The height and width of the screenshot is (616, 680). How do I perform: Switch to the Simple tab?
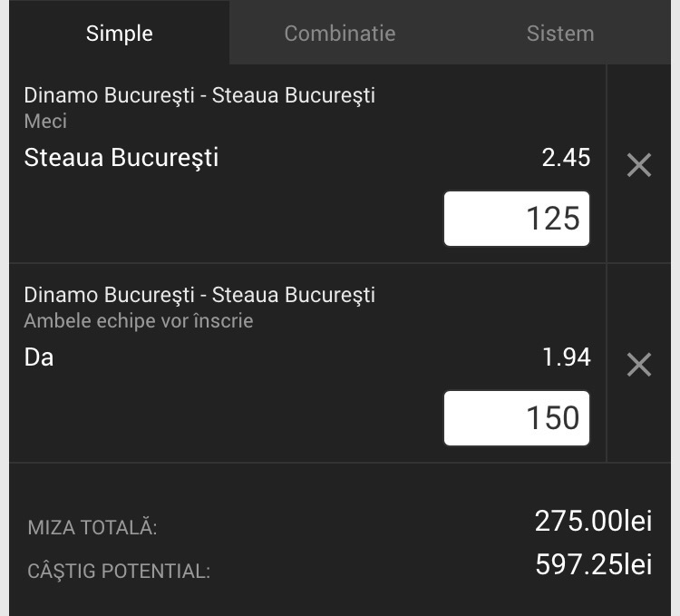pyautogui.click(x=120, y=33)
